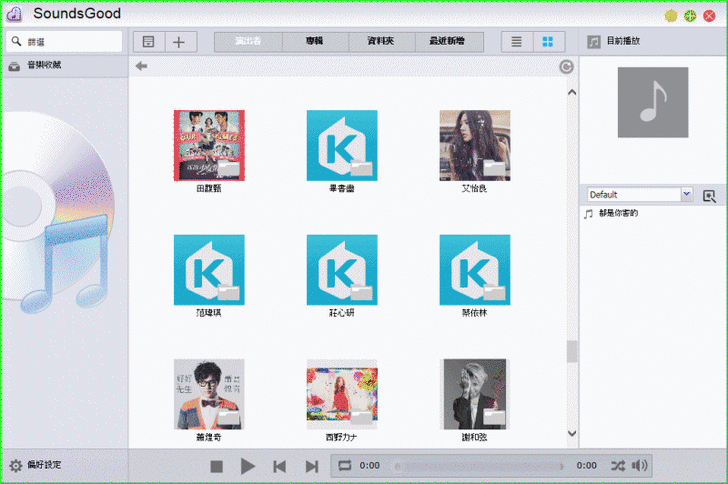The height and width of the screenshot is (484, 728).
Task: Select 音樂收藏 music library in sidebar
Action: click(x=65, y=65)
